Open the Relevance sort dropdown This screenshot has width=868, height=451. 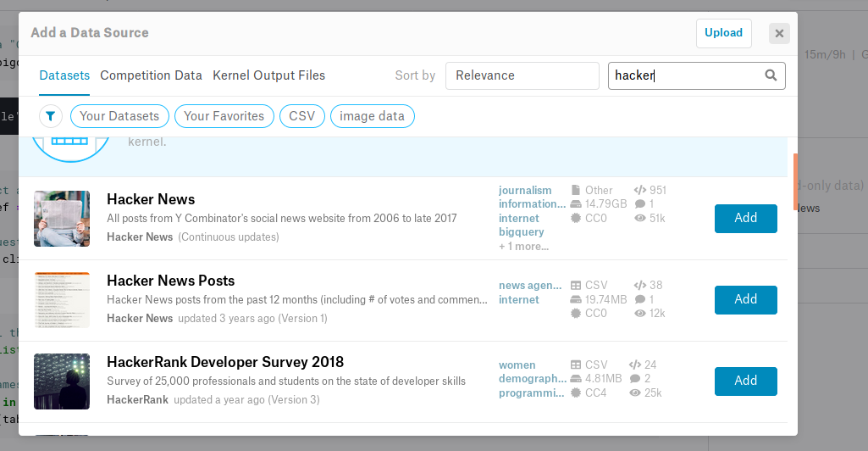[x=522, y=75]
